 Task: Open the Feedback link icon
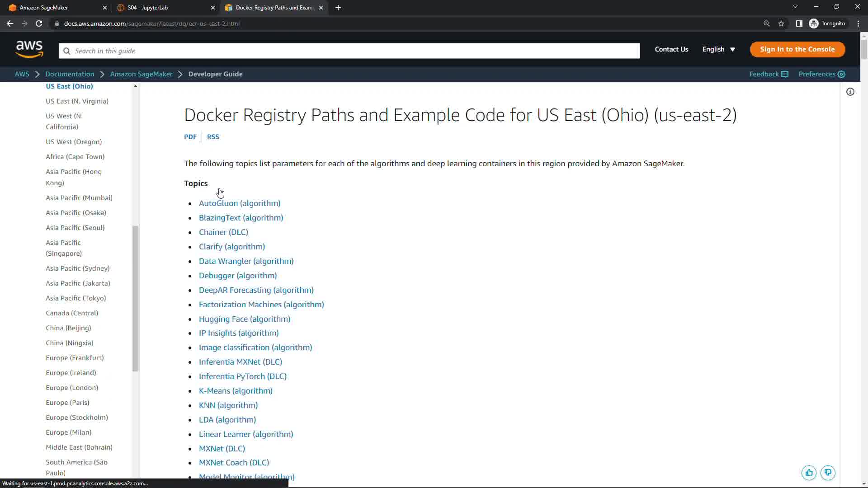[769, 74]
